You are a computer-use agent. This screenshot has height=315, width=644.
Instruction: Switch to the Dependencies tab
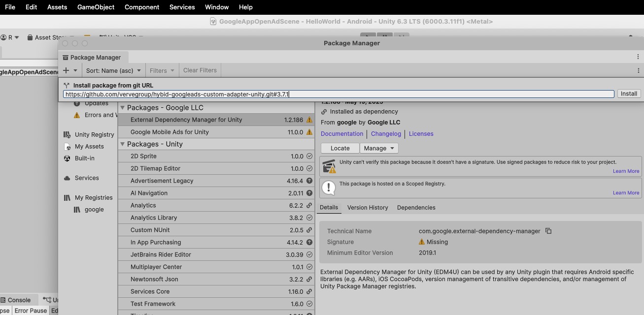click(x=416, y=208)
